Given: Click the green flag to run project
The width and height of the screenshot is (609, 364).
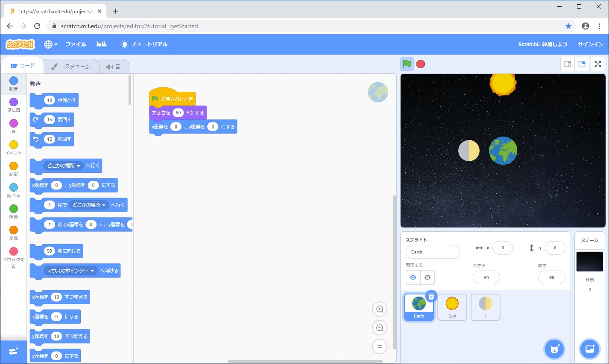Looking at the screenshot, I should (407, 64).
